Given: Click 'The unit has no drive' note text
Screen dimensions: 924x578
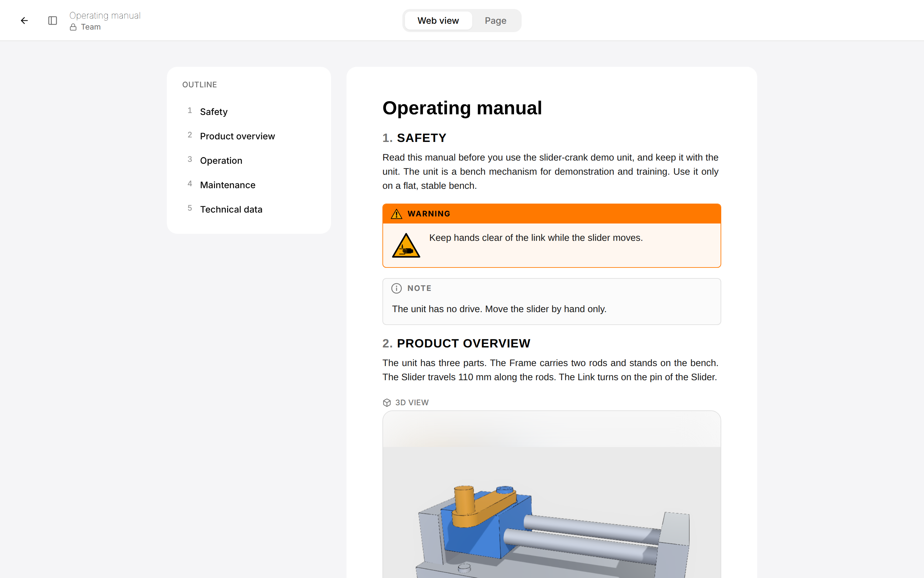Looking at the screenshot, I should pos(499,309).
